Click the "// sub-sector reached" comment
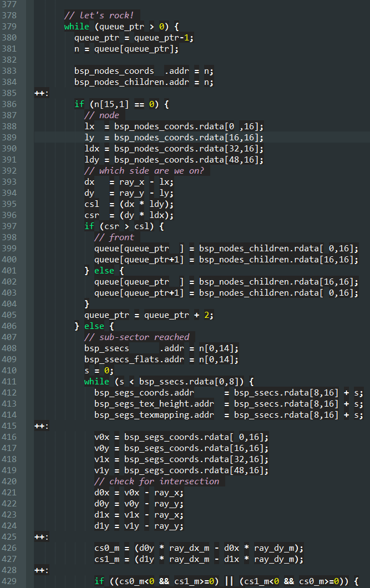 pos(137,337)
